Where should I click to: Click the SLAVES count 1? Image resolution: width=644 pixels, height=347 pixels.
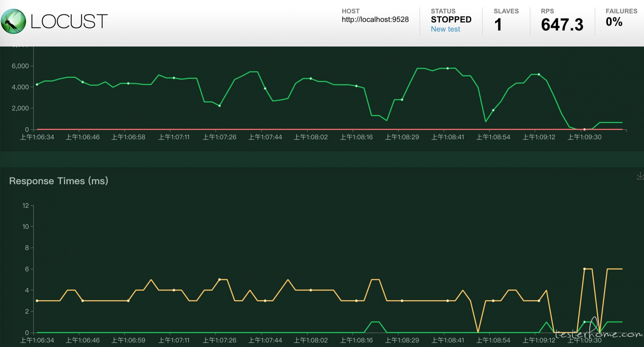498,24
